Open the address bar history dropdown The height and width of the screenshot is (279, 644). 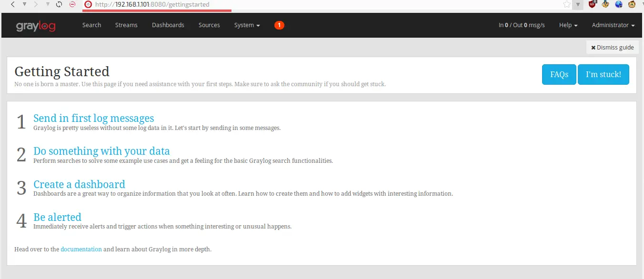click(577, 4)
